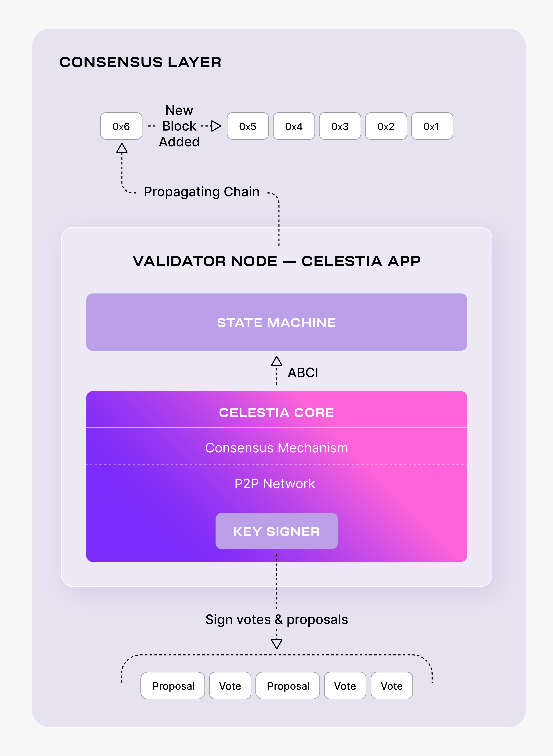Click the downward arrowhead under Sign votes & proposals

tap(276, 644)
